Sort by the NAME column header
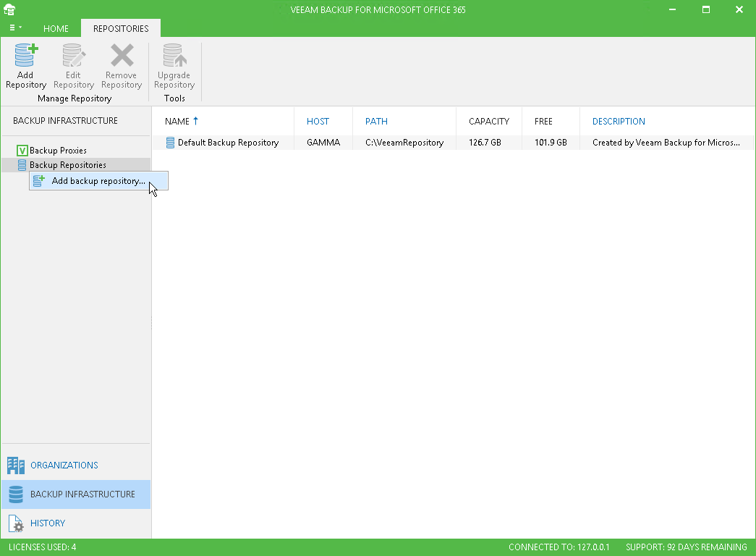756x556 pixels. (x=177, y=122)
